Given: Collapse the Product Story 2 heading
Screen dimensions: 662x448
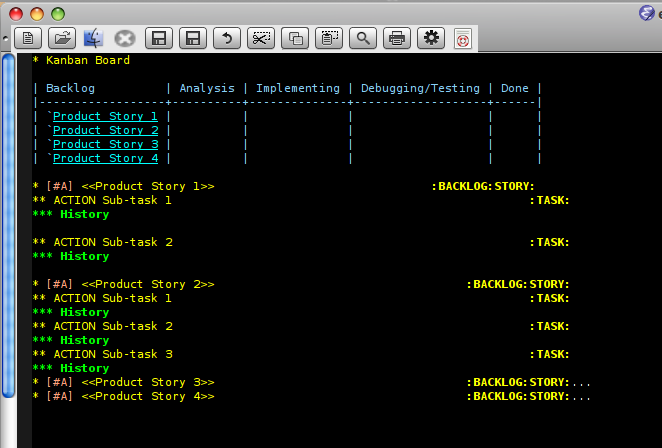Looking at the screenshot, I should (x=148, y=284).
